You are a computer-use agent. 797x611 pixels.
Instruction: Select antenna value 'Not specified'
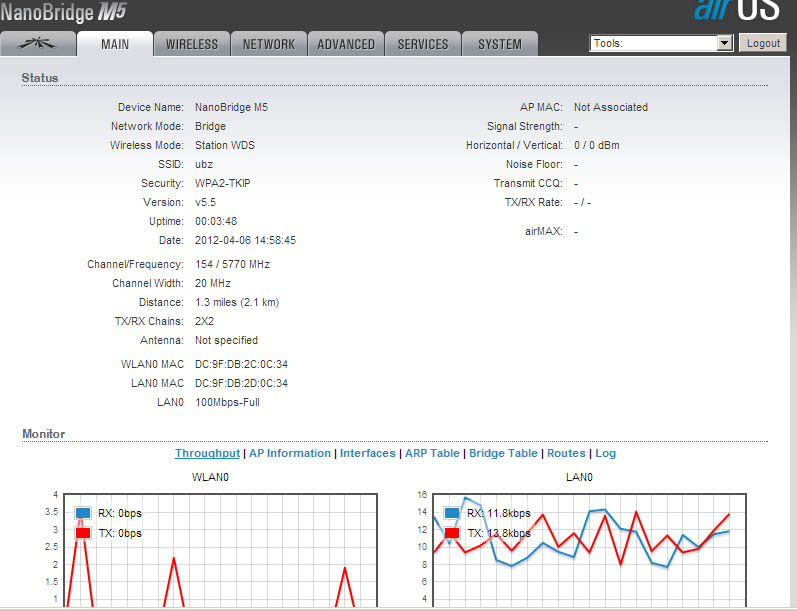(226, 340)
